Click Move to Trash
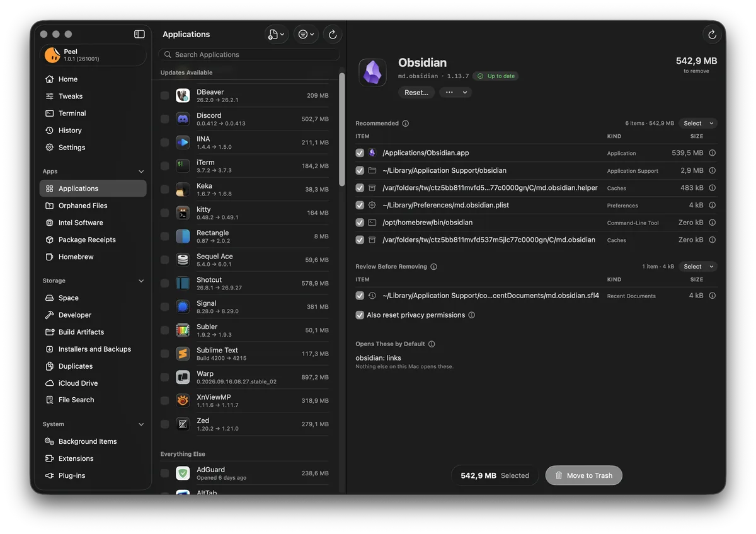Screen dimensions: 756x534 pos(583,475)
